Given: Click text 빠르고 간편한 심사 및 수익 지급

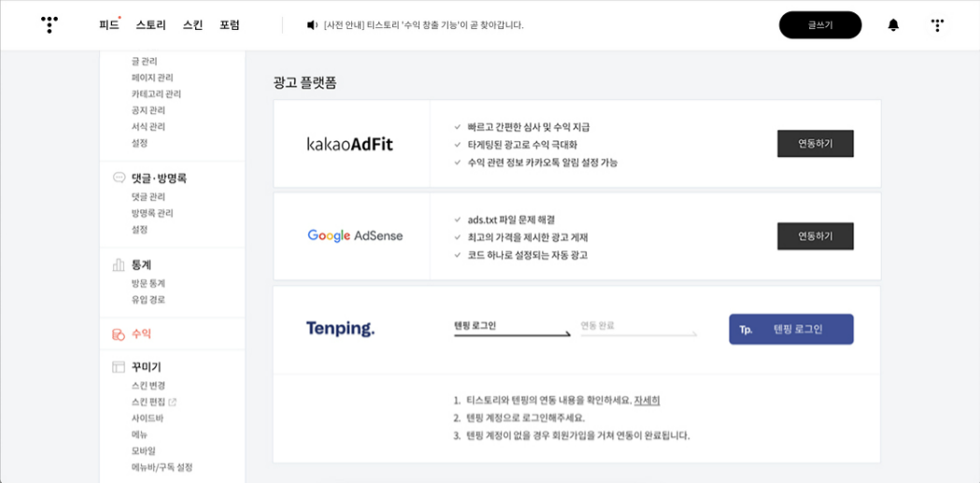Looking at the screenshot, I should click(529, 127).
